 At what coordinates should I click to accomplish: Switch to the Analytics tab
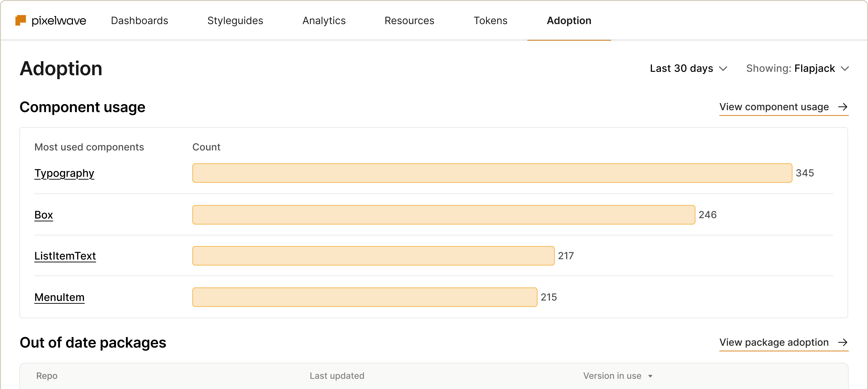click(324, 21)
